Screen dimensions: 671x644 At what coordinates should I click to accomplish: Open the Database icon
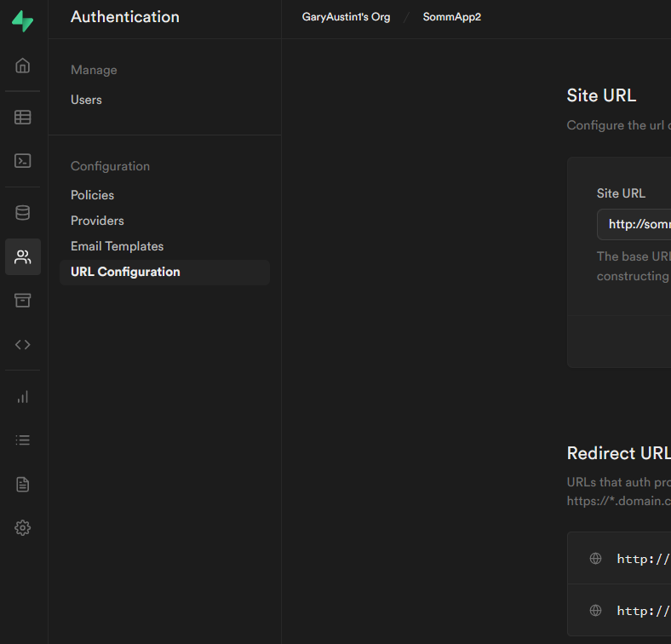click(x=23, y=213)
